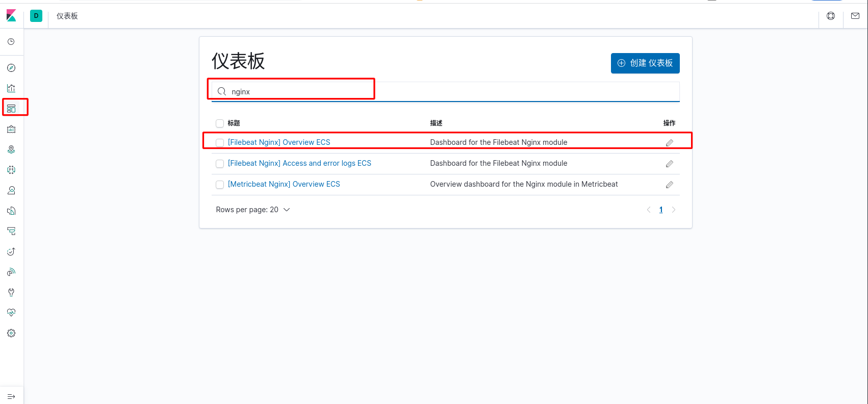Expand the side navigation menu

point(11,396)
